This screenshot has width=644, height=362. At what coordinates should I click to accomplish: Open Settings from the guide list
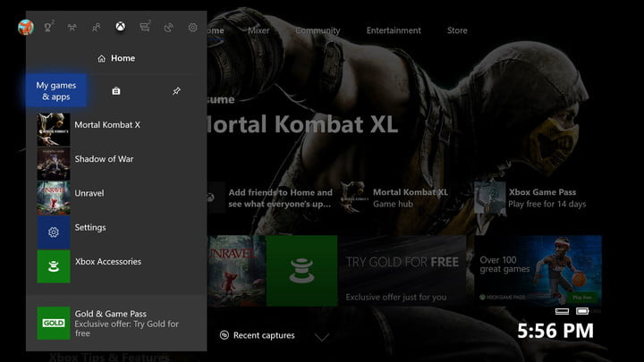pyautogui.click(x=116, y=232)
